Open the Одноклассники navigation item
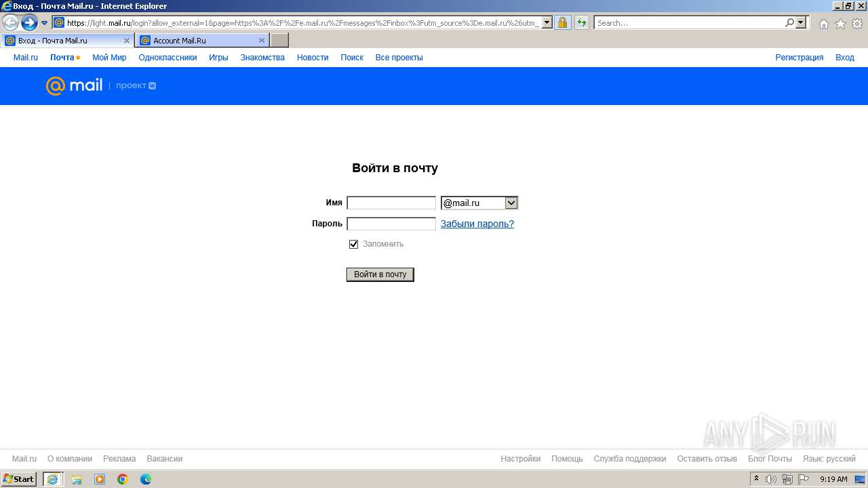The width and height of the screenshot is (868, 488). tap(167, 58)
